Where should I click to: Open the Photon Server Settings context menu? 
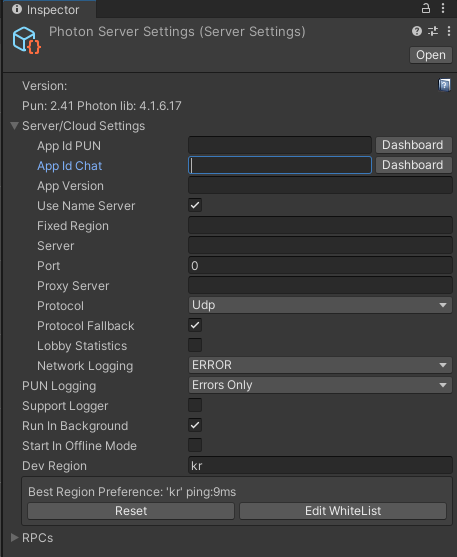pyautogui.click(x=448, y=31)
